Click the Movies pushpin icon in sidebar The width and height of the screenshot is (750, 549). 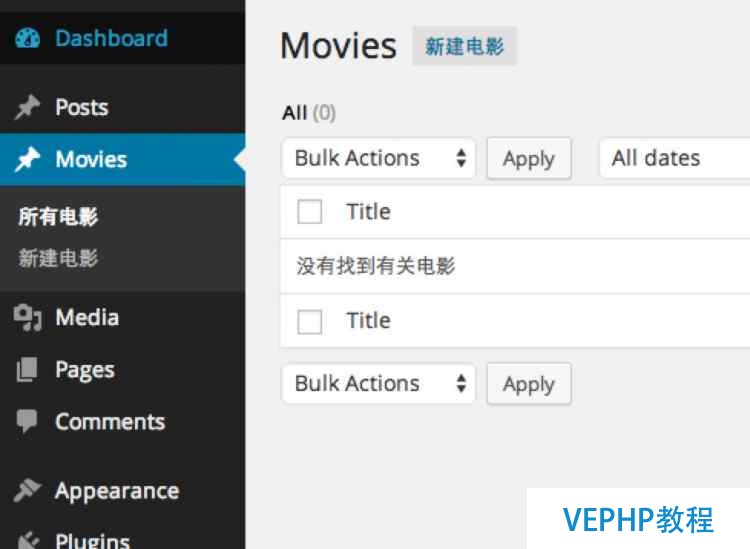coord(27,159)
